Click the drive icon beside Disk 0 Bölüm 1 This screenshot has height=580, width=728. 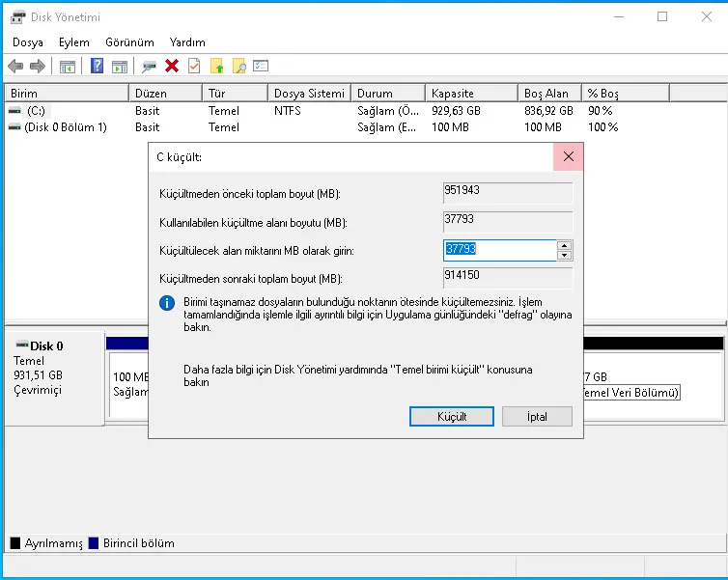[x=14, y=127]
